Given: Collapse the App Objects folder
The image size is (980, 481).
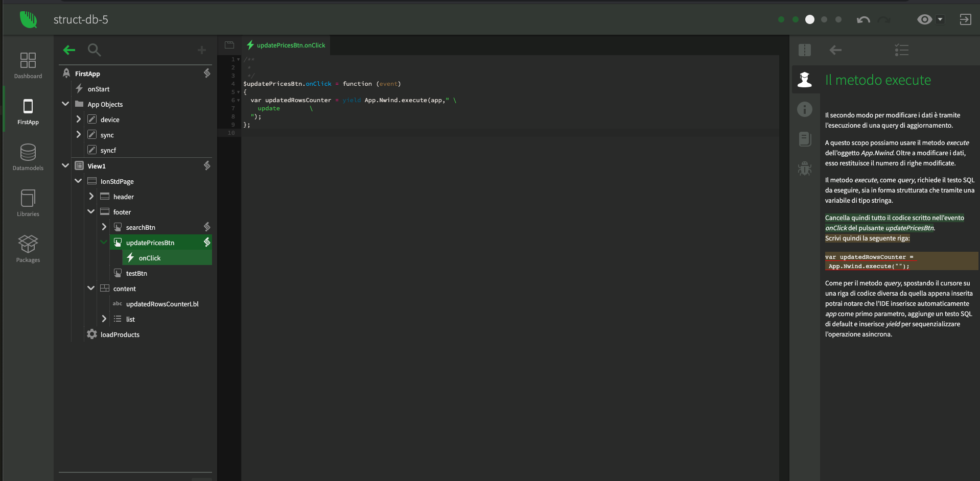Looking at the screenshot, I should pos(65,104).
